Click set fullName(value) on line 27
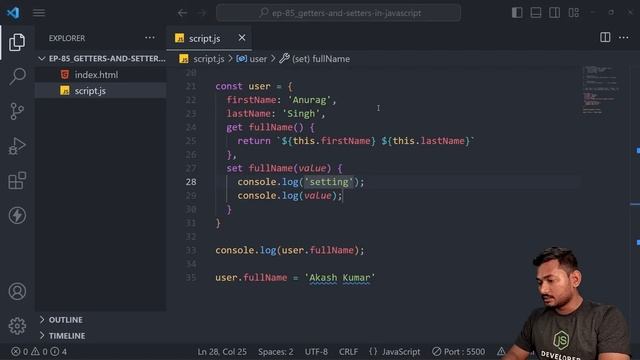Viewport: 640px width, 360px height. 284,168
